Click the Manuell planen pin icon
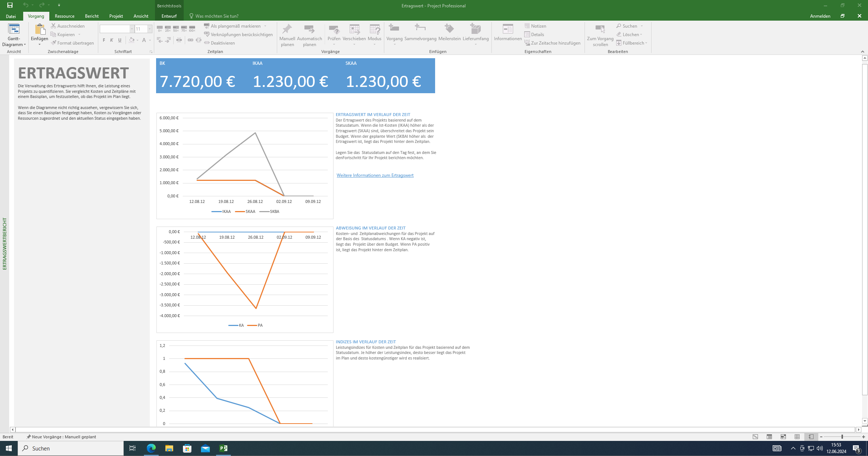Screen dimensions: 868x456 287,29
